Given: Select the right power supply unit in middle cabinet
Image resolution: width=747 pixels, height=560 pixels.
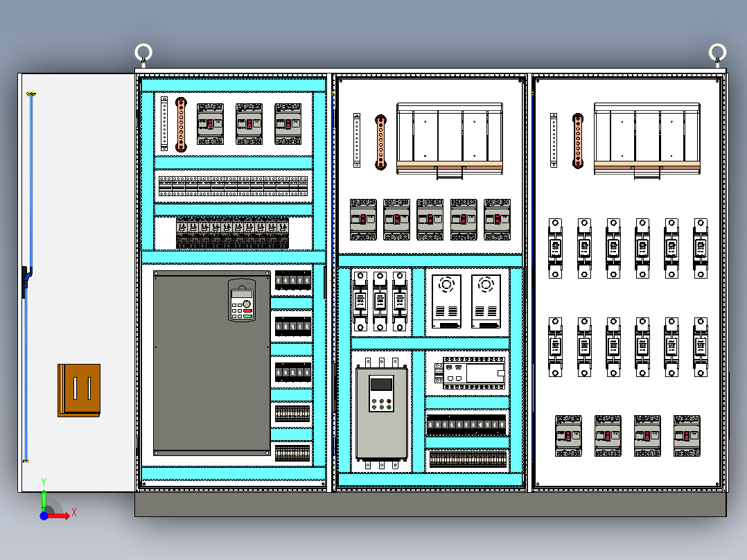Looking at the screenshot, I should pos(486,301).
